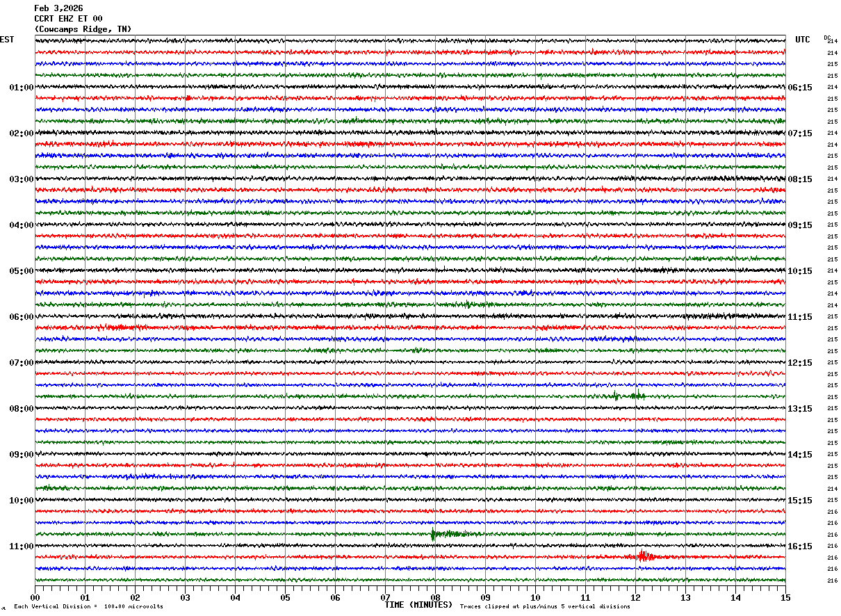Click minute tick label 10 on time axis

(x=535, y=597)
